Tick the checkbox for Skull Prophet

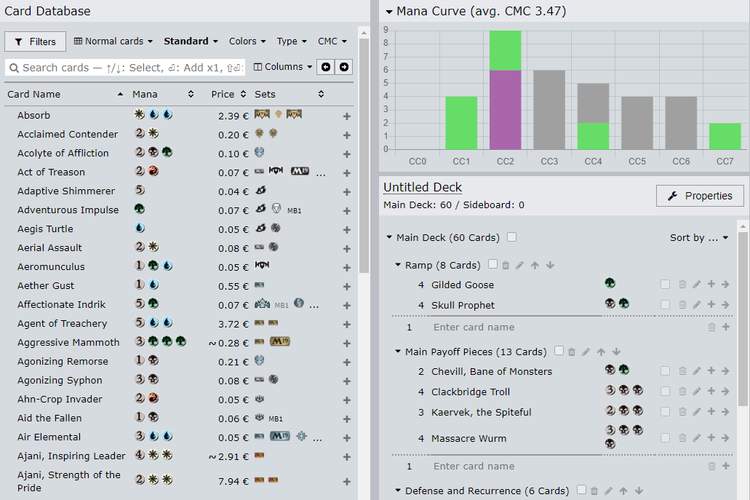[x=665, y=305]
